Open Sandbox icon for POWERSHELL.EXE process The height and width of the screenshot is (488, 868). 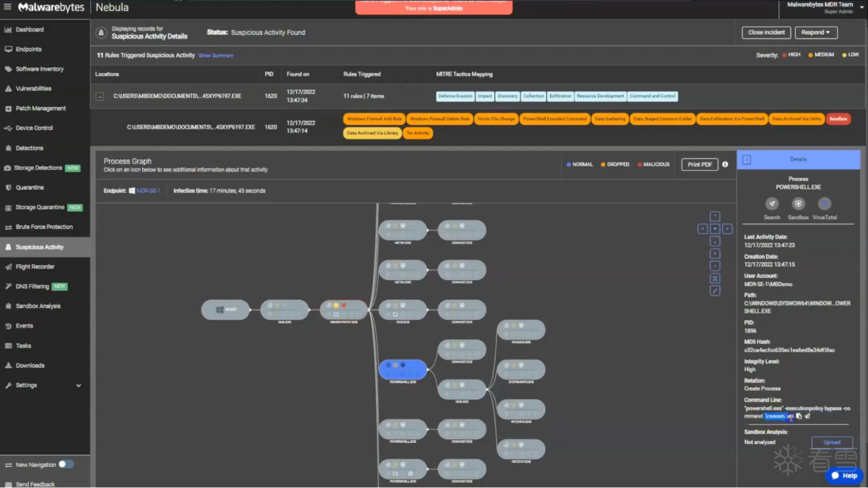pos(798,204)
